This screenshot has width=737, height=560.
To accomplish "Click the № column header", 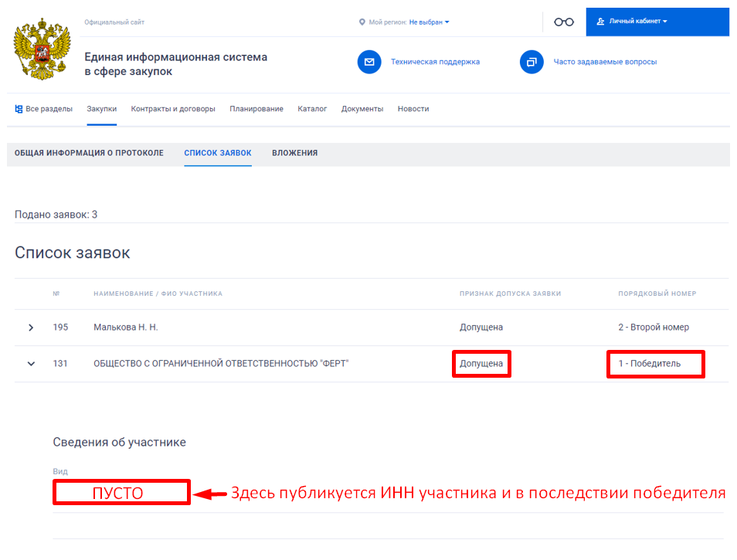I will 56,294.
